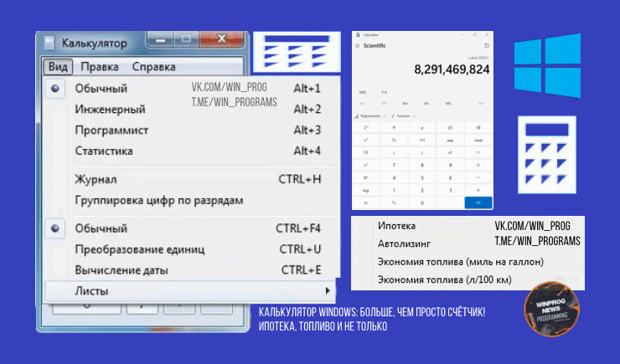Expand the Листы submenu

pyautogui.click(x=190, y=291)
